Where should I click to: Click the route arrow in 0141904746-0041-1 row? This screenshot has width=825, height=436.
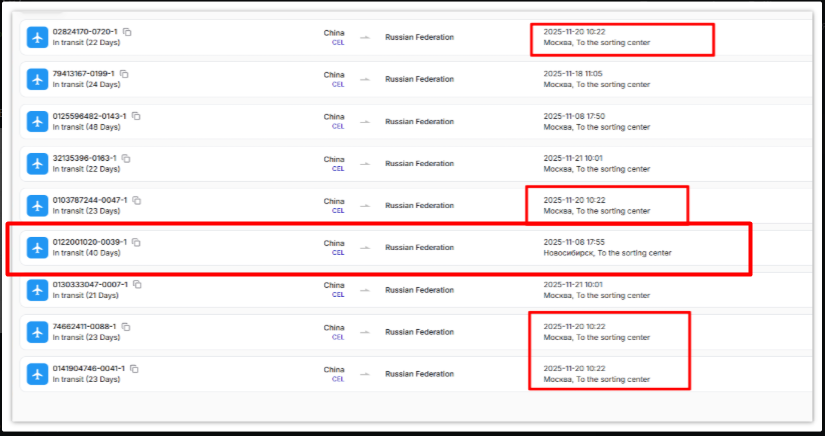(365, 374)
